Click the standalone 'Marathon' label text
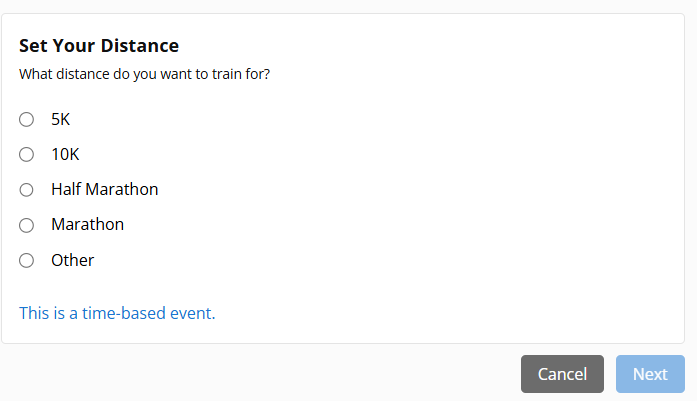The width and height of the screenshot is (697, 401). [x=87, y=225]
